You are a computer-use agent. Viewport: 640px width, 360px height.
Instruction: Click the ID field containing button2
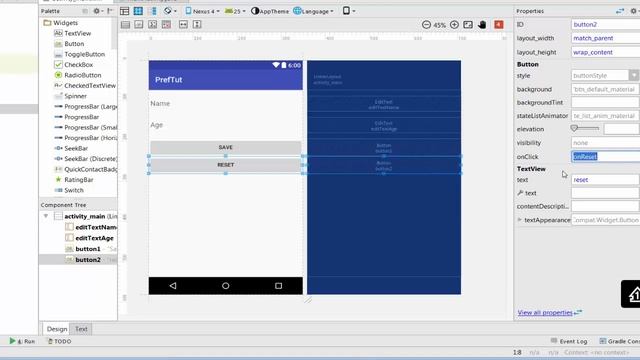[x=606, y=24]
